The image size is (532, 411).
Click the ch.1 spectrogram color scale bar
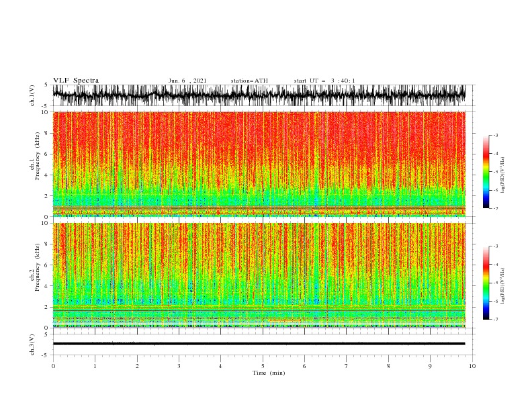tap(486, 171)
